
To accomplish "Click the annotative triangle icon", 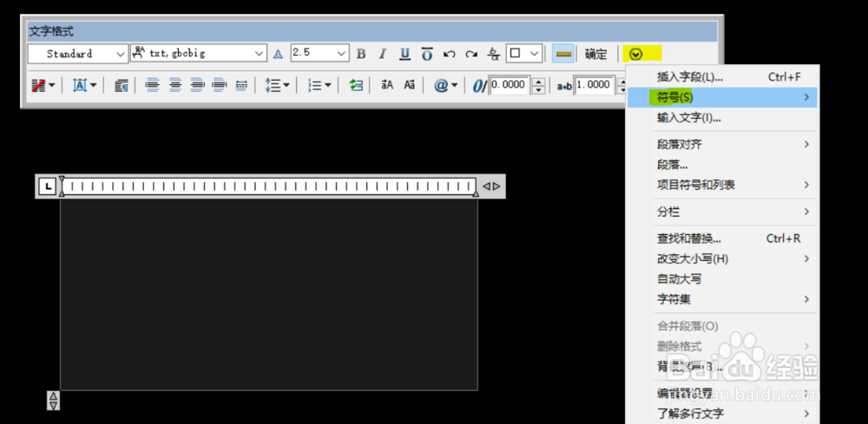I will [x=278, y=54].
